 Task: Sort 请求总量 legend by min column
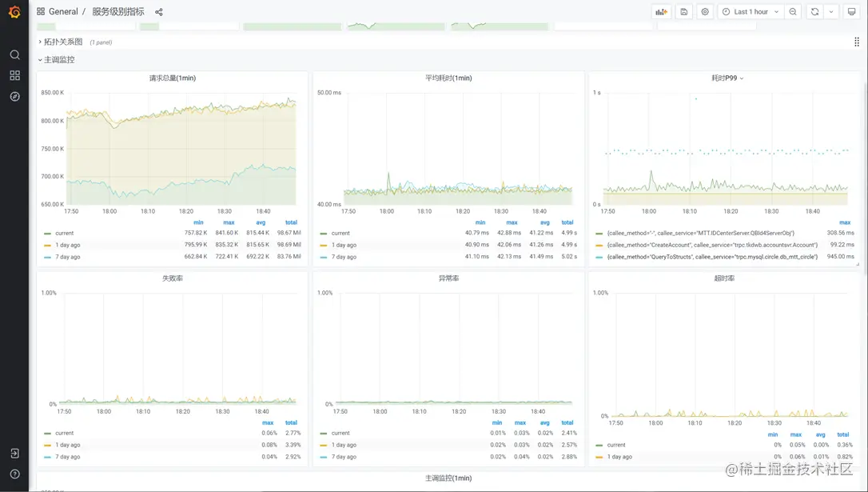(198, 222)
